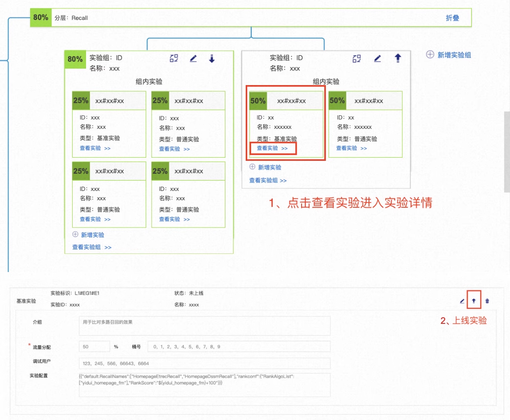Click 新增实验 plus icon in left group
This screenshot has width=510, height=420.
(x=75, y=234)
